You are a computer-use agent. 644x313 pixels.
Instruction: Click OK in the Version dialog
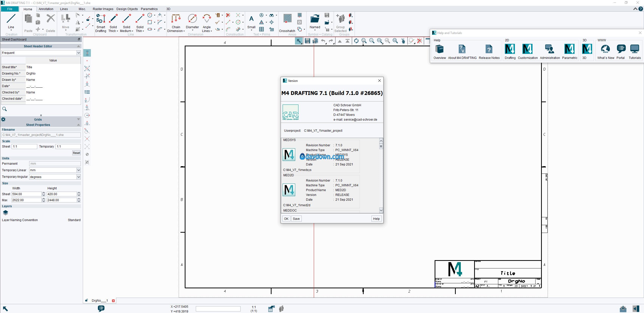[286, 219]
